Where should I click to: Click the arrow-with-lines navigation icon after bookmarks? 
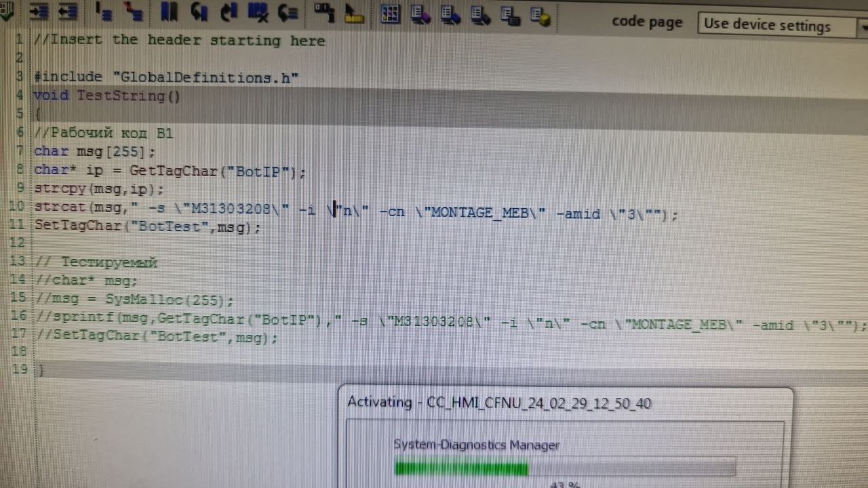click(288, 12)
